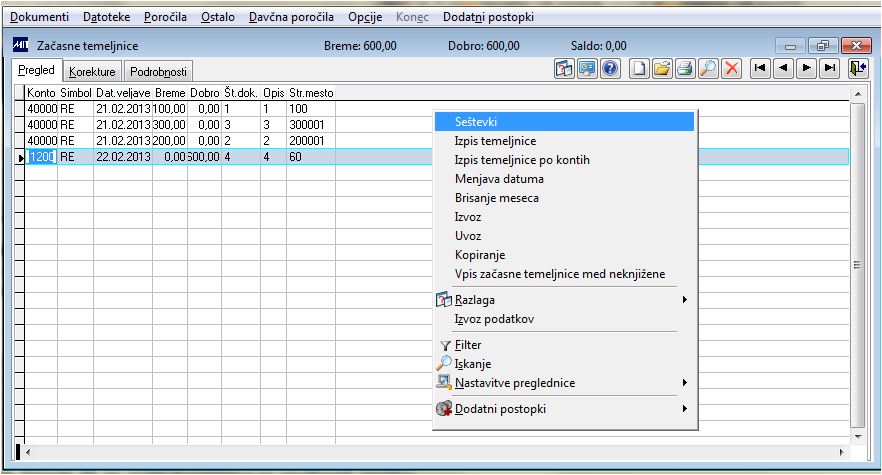Viewport: 882px width, 475px height.
Task: Select the cell with Breme 200,00
Action: click(x=170, y=141)
